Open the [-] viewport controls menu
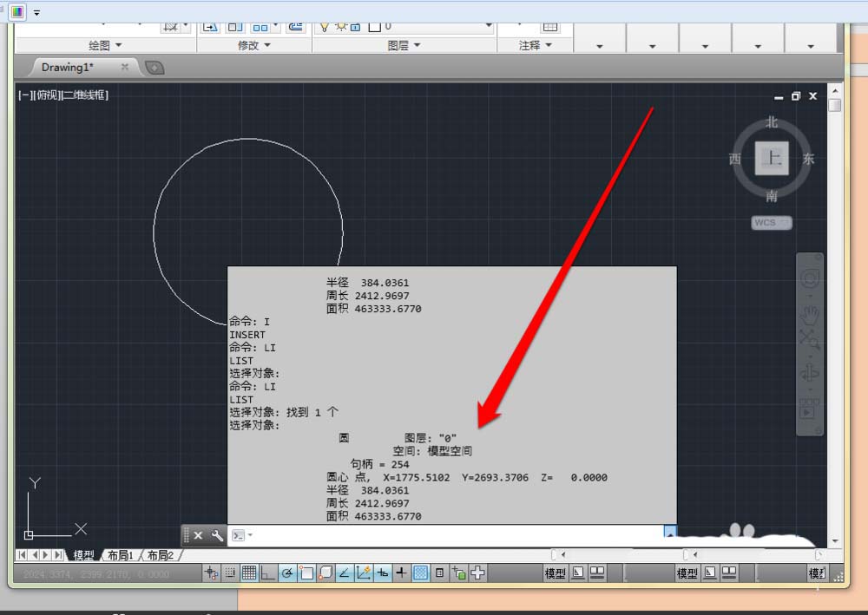 tap(23, 95)
